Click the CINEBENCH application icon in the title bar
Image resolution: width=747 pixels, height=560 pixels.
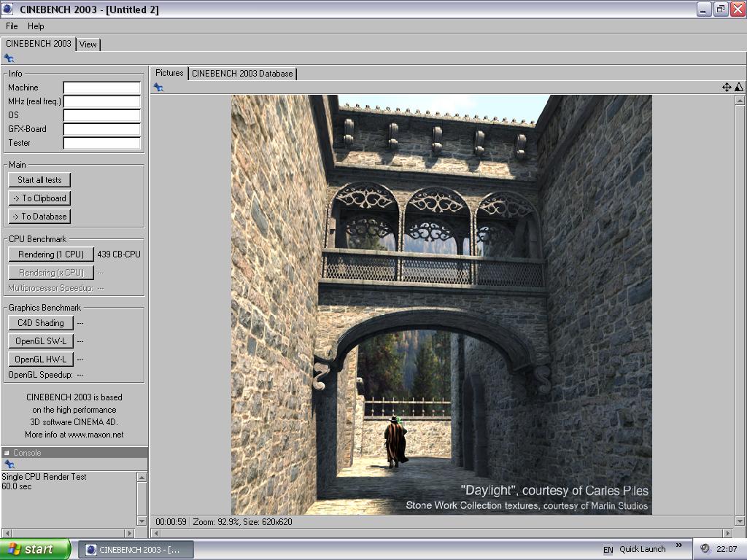point(7,9)
